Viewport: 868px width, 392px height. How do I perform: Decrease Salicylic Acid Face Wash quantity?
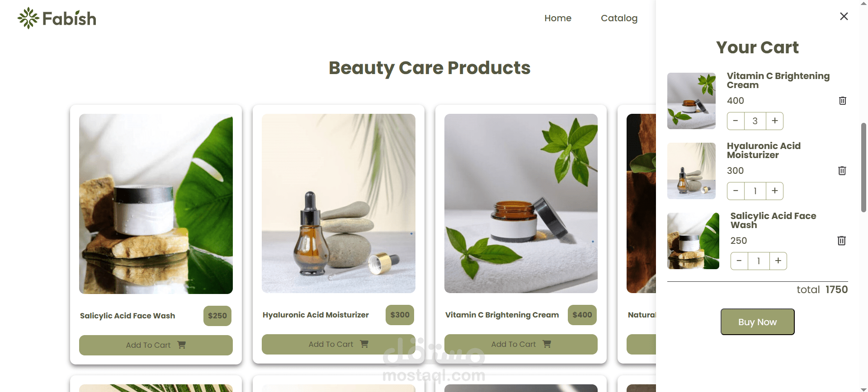click(x=739, y=261)
